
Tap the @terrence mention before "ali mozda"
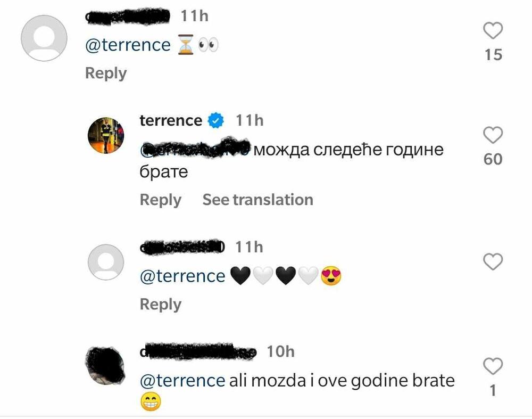pyautogui.click(x=182, y=381)
